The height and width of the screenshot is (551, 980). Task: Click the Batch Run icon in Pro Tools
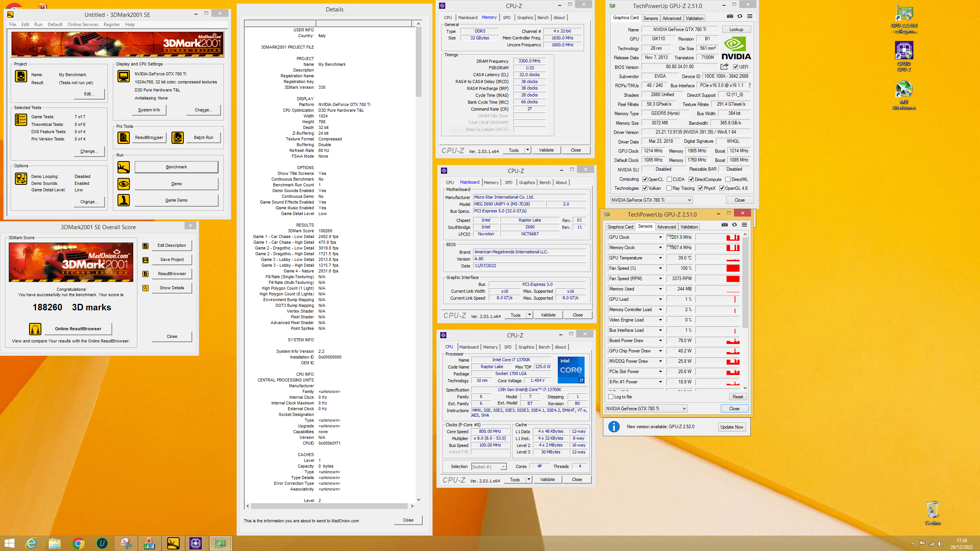(178, 137)
